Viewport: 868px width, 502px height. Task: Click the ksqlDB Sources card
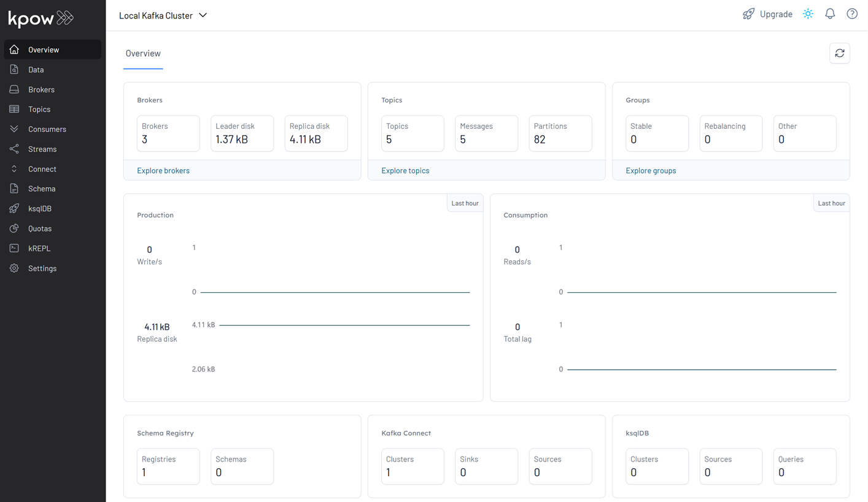coord(731,466)
